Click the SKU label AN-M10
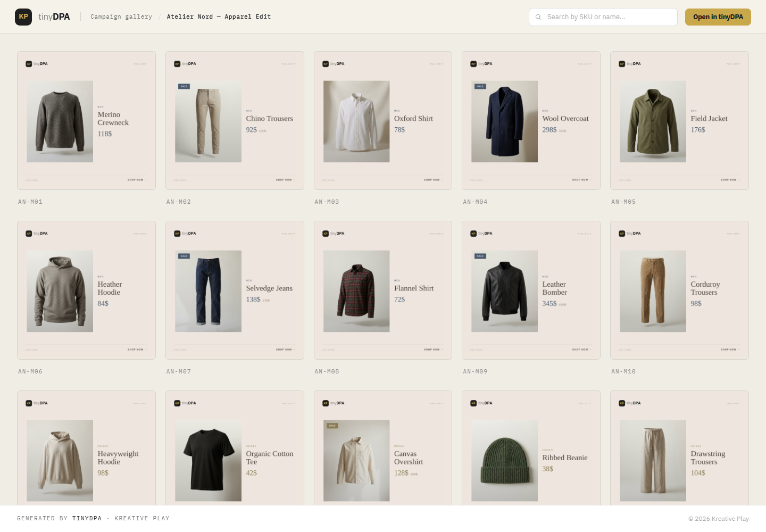Screen dimensions: 766x532 [623, 372]
